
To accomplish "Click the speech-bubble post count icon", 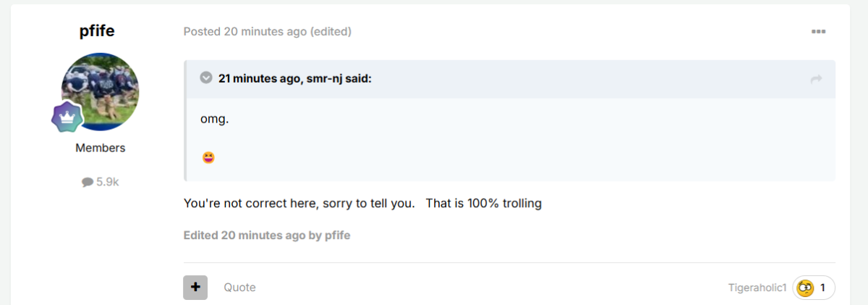I will click(88, 183).
